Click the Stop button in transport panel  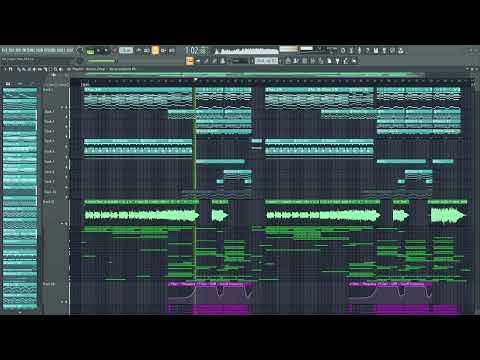pyautogui.click(x=106, y=51)
